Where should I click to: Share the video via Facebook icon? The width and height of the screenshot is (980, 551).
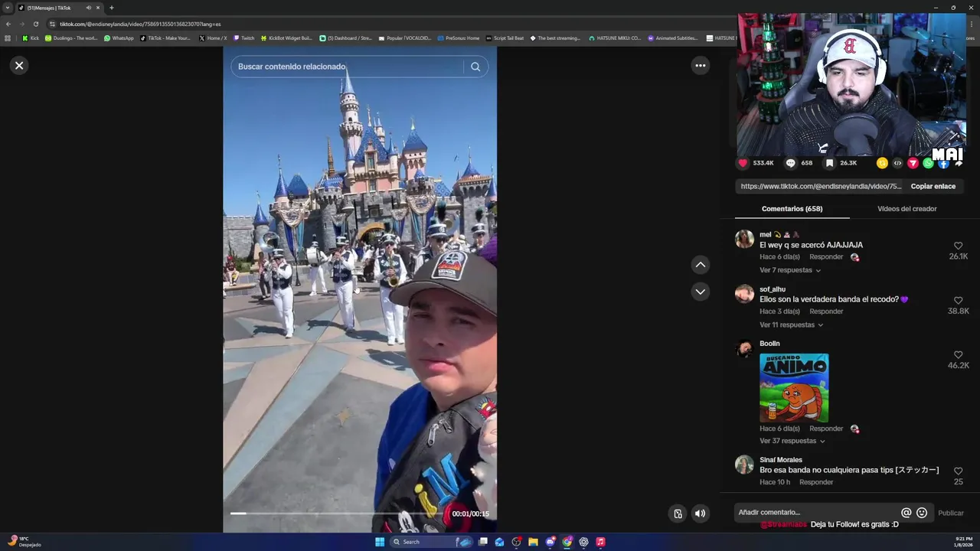click(x=943, y=163)
